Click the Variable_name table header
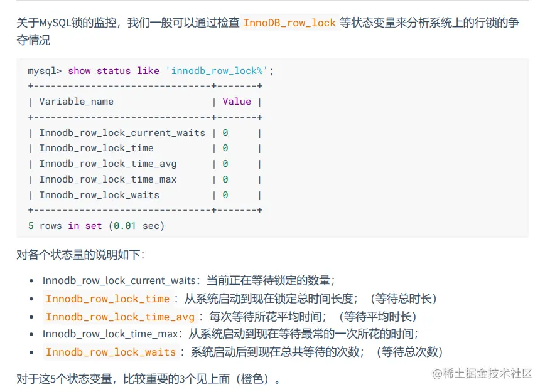 pos(76,102)
